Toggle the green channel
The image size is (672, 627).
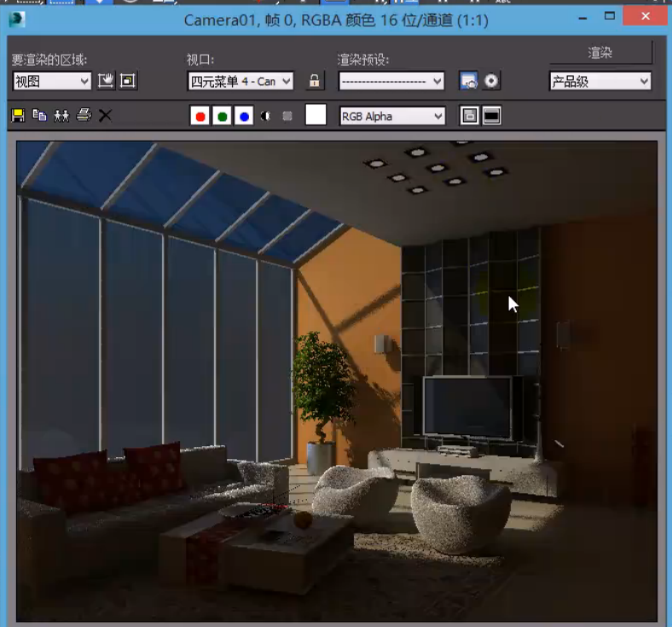(223, 116)
